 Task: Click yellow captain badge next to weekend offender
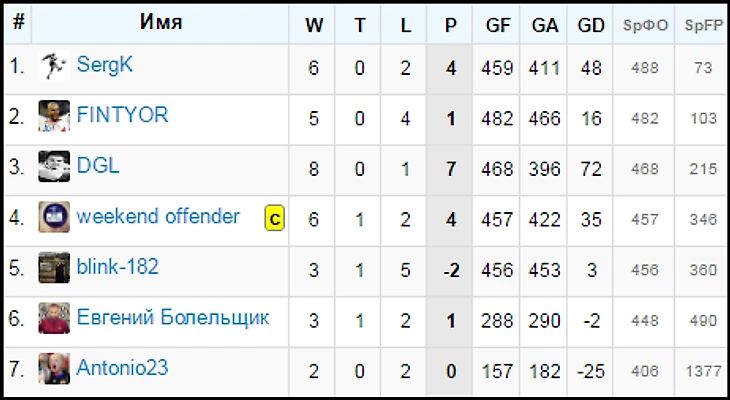click(274, 218)
